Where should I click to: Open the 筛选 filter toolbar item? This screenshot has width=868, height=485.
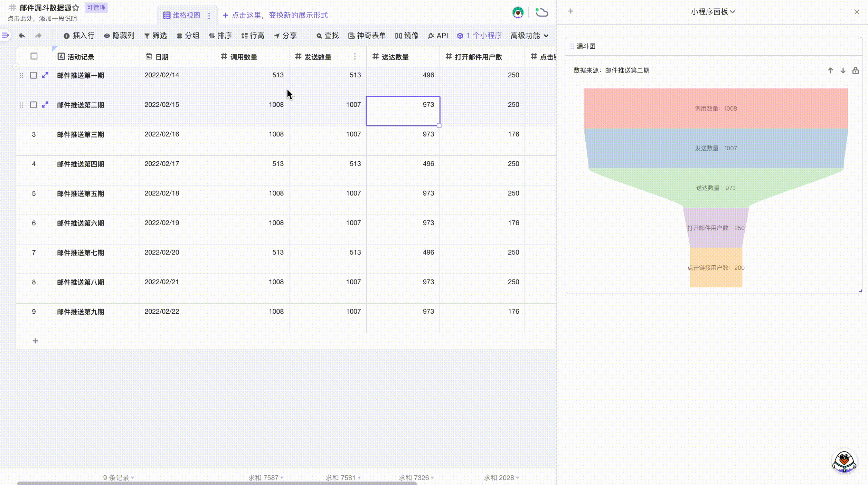[155, 36]
